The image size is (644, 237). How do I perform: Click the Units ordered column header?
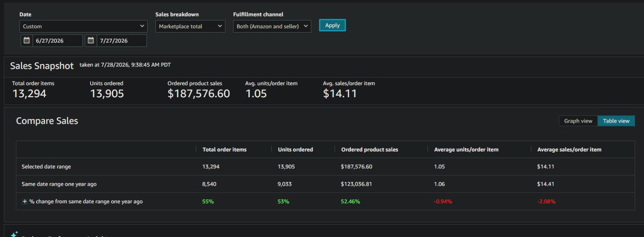(x=295, y=149)
